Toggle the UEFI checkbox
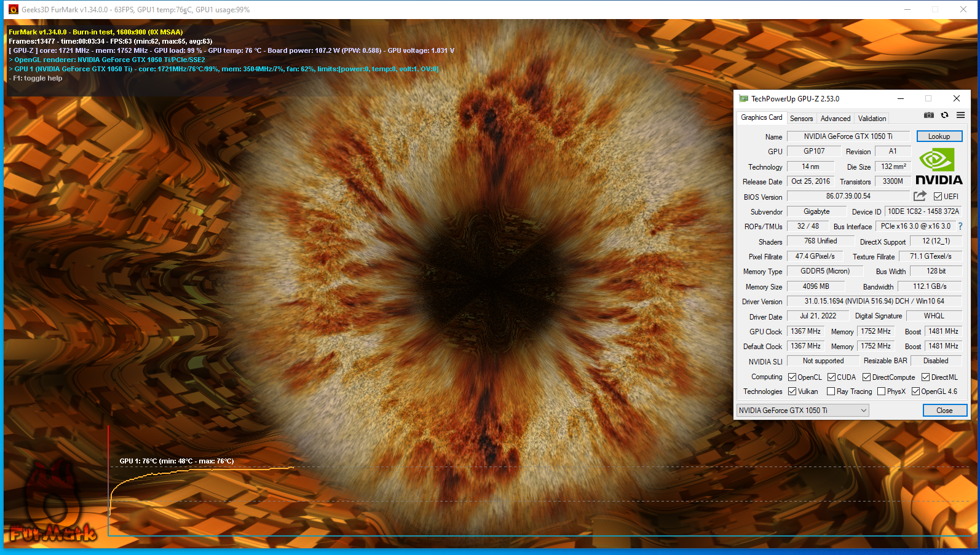This screenshot has width=980, height=555. (938, 197)
